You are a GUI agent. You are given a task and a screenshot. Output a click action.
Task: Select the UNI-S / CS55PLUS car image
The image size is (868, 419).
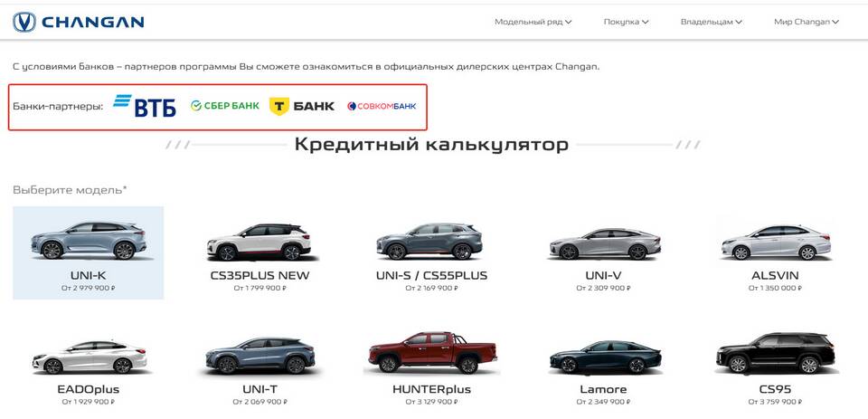(429, 241)
